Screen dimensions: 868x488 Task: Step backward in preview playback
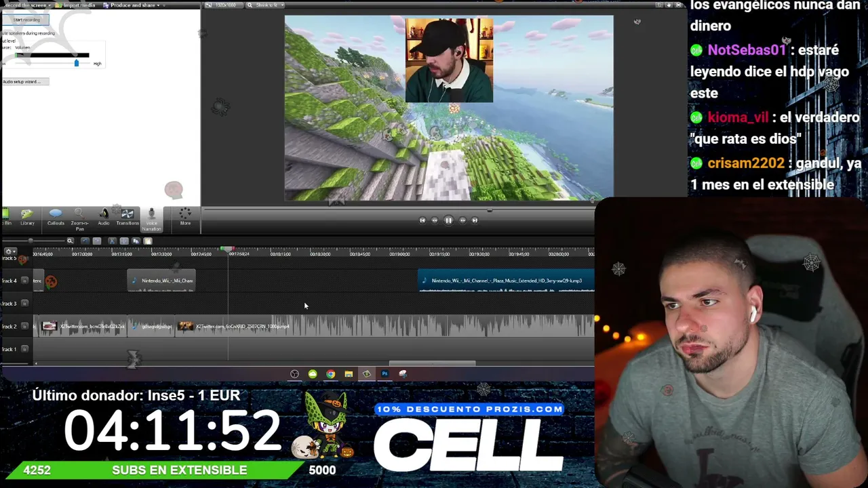tap(435, 220)
